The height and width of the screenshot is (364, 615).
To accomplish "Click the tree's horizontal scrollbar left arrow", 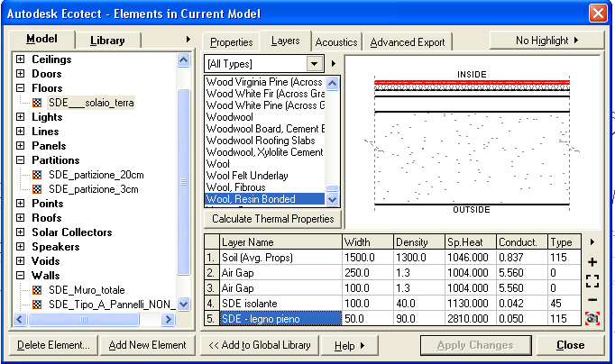I will (x=20, y=319).
